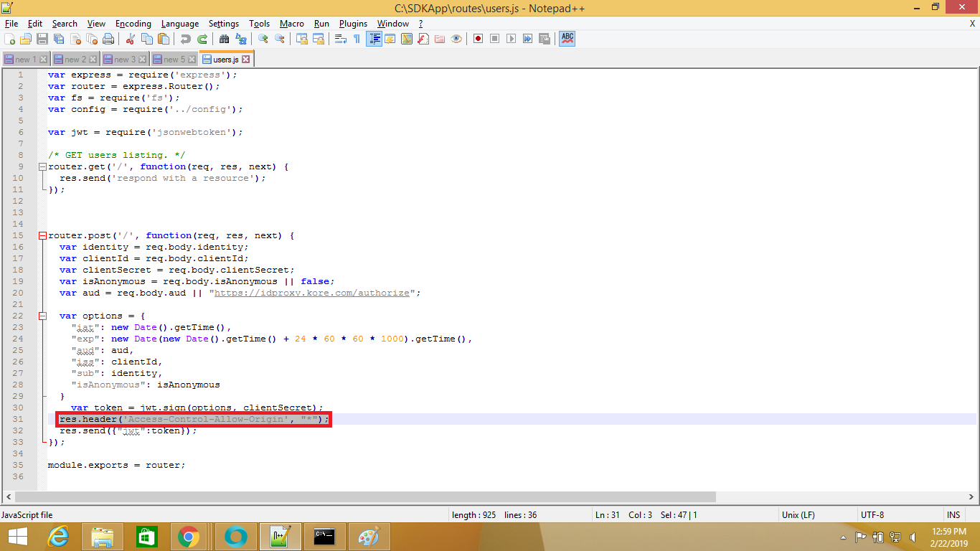Open the Macro menu
Image resolution: width=980 pixels, height=551 pixels.
[292, 24]
